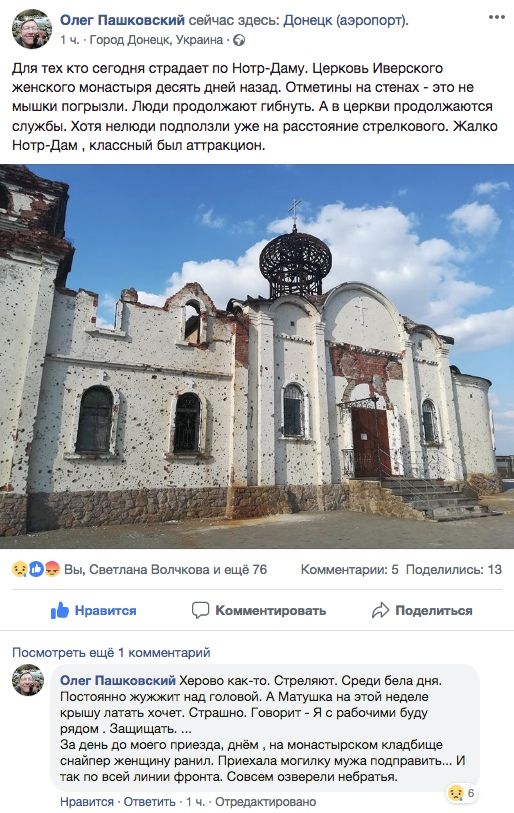View the Отредактировано edit history
Image resolution: width=514 pixels, height=813 pixels.
pyautogui.click(x=265, y=802)
